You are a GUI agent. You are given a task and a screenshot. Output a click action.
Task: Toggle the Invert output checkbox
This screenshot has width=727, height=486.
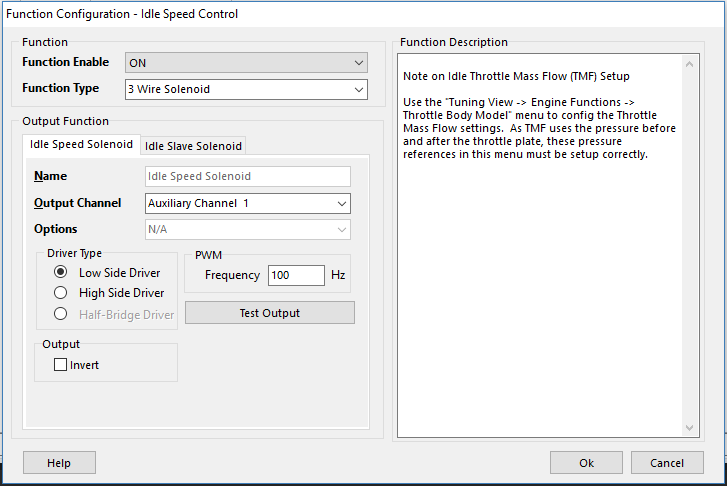[60, 364]
